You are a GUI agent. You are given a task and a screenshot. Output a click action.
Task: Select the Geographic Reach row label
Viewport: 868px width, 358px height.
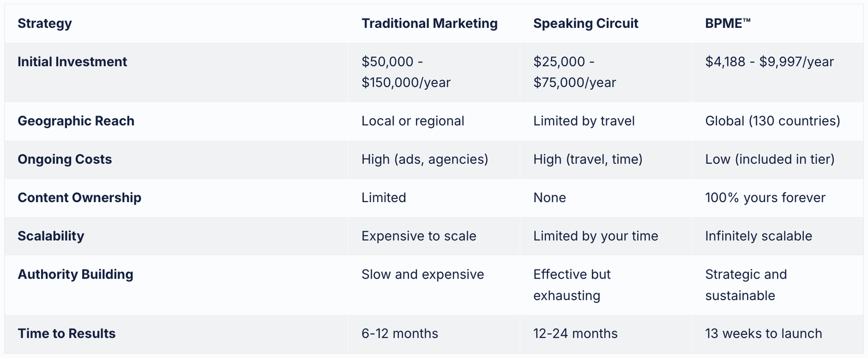tap(76, 121)
